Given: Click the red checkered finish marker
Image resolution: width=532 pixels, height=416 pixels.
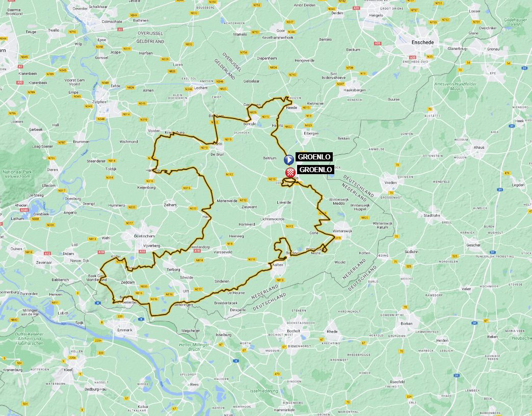Looking at the screenshot, I should click(x=289, y=172).
